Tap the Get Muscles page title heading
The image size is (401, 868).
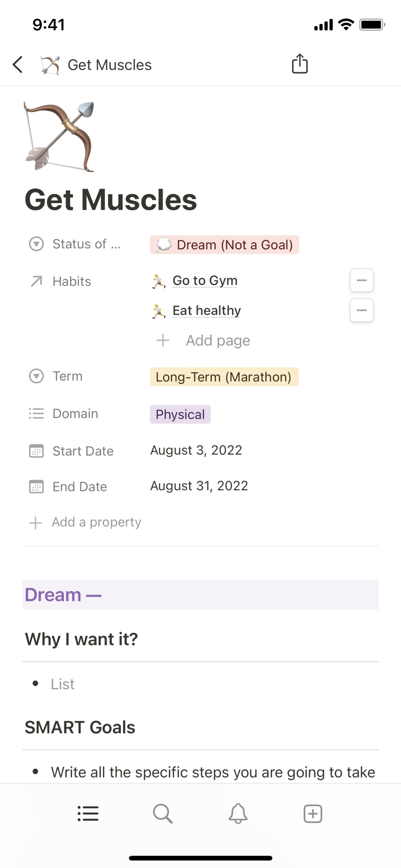[111, 200]
